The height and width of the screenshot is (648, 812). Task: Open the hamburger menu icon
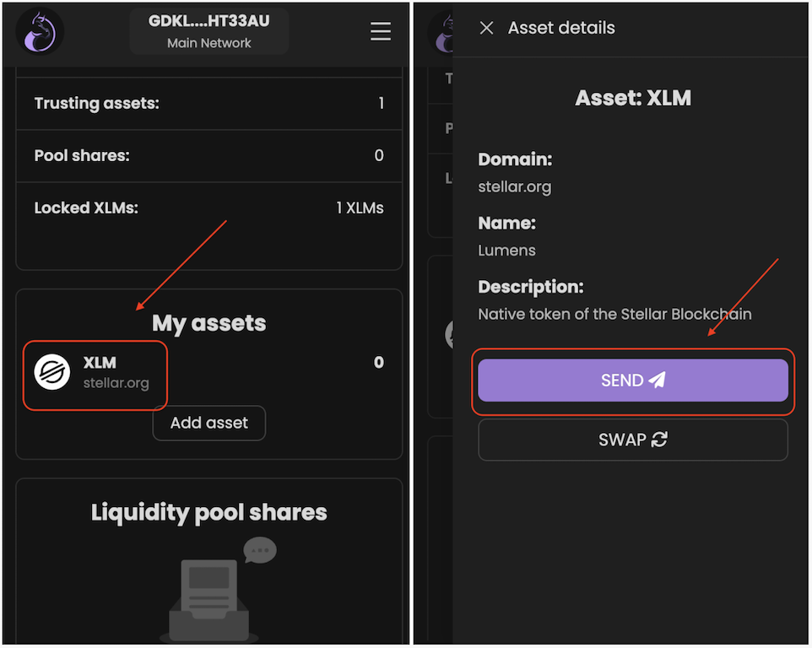(381, 31)
